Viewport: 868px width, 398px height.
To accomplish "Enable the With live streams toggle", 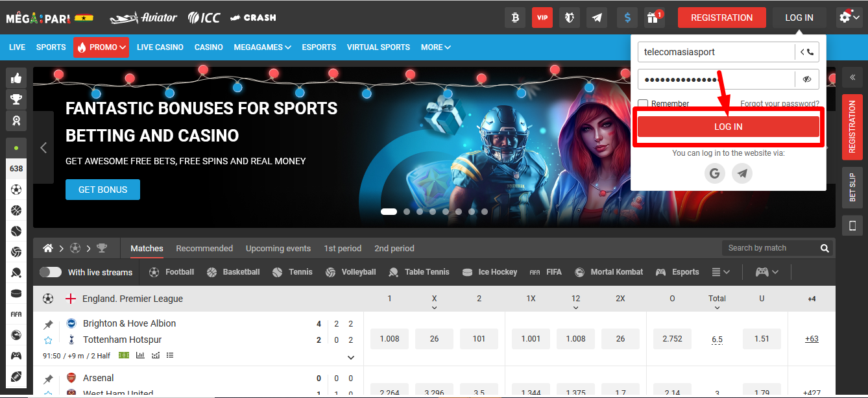I will point(51,272).
